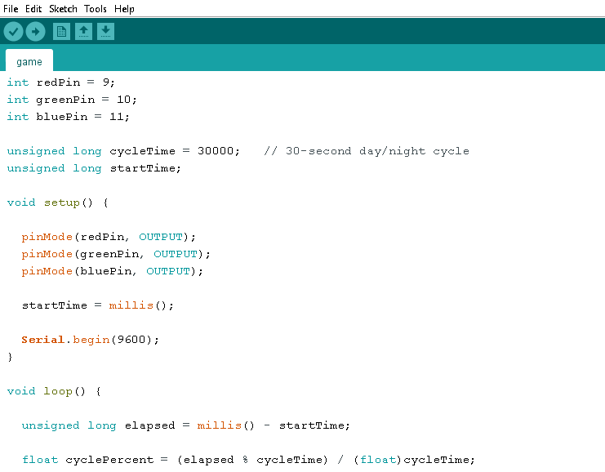605x472 pixels.
Task: Open the Sketch menu
Action: (x=63, y=8)
